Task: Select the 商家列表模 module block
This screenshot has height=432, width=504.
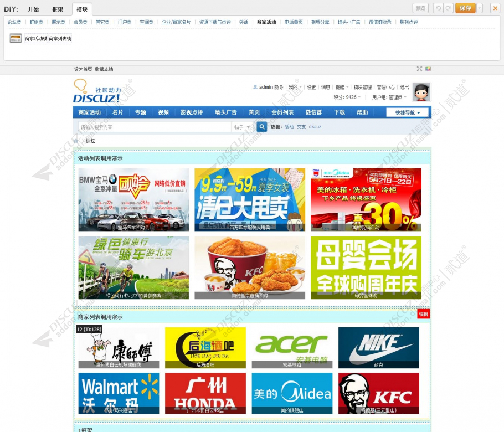Action: click(x=60, y=39)
